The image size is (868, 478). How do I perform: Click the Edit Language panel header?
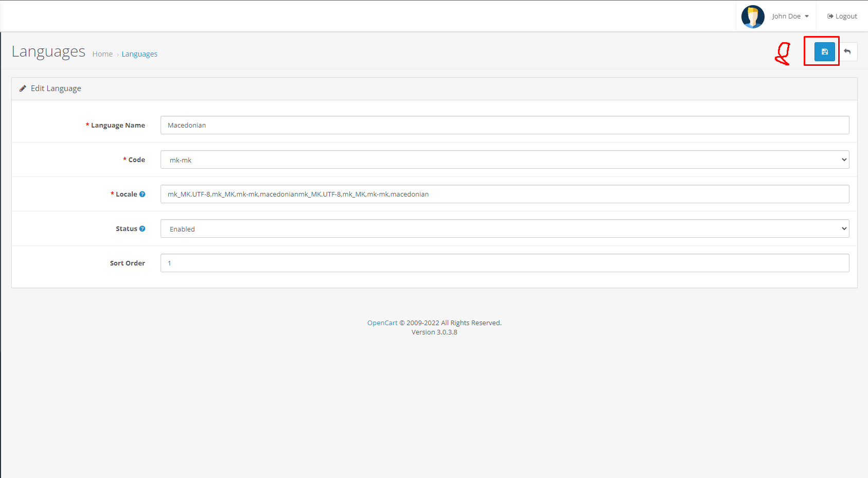[56, 88]
